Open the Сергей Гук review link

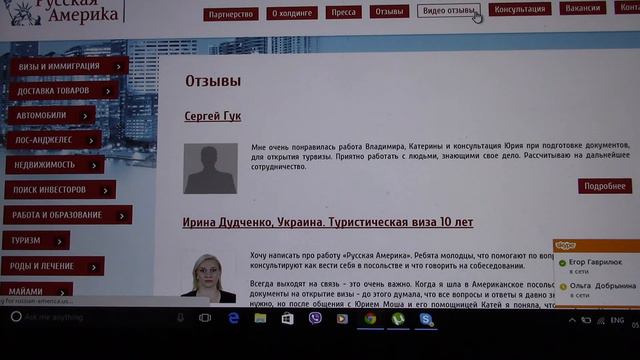click(x=213, y=116)
